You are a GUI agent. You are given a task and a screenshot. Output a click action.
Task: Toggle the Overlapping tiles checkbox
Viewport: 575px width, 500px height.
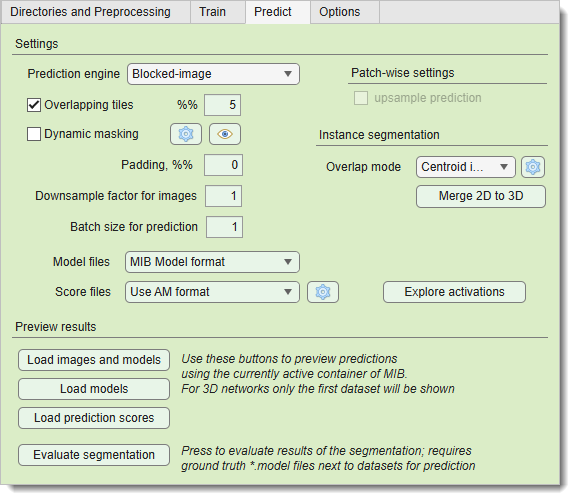tap(34, 105)
